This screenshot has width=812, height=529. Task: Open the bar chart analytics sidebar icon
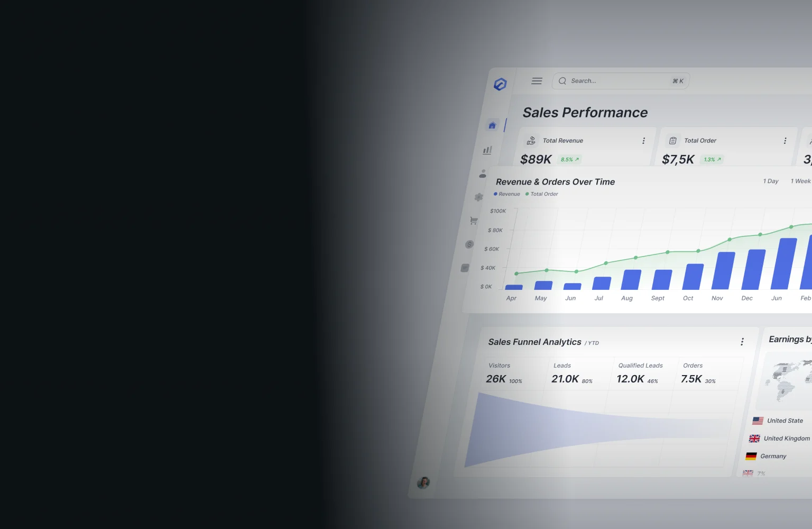pos(487,150)
